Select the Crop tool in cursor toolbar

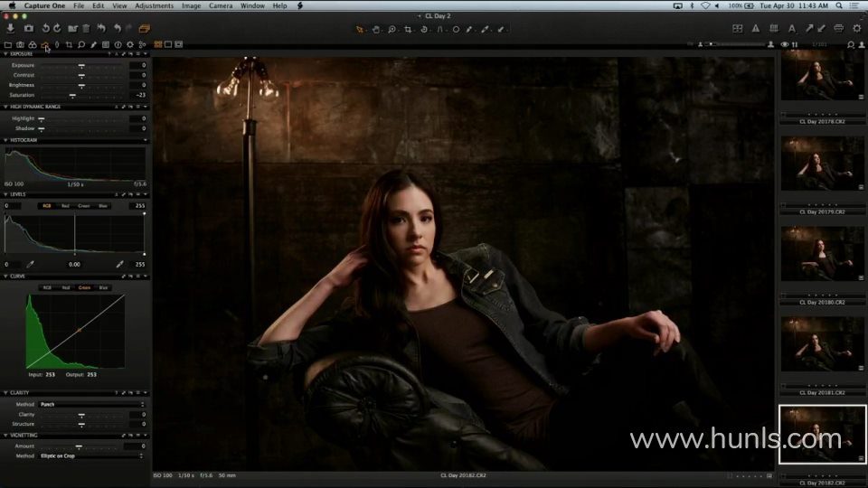tap(408, 29)
